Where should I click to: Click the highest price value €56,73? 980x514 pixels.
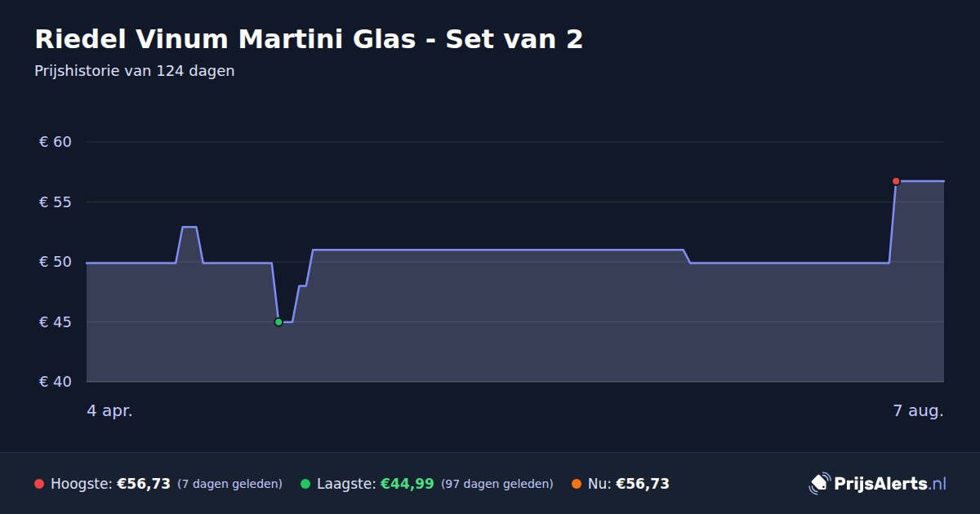tap(144, 484)
